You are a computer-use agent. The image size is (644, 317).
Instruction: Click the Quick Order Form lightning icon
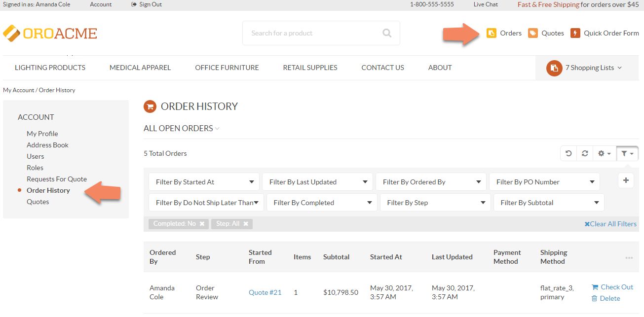[x=575, y=33]
